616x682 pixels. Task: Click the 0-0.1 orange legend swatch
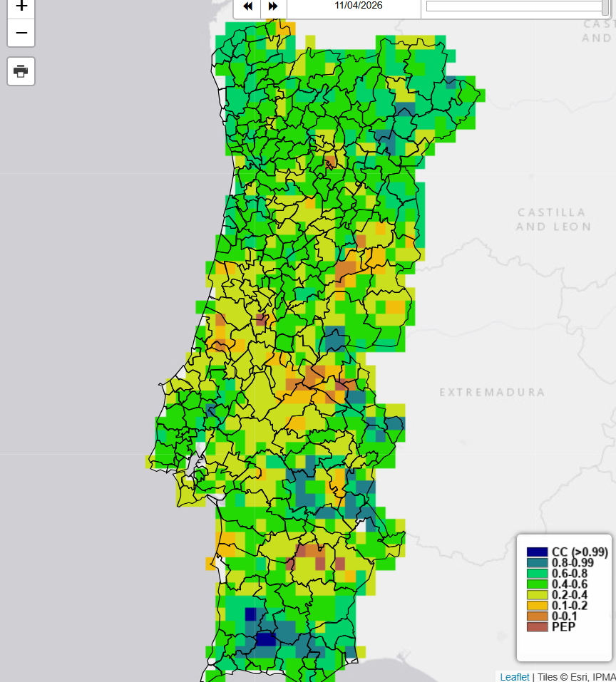(x=537, y=616)
